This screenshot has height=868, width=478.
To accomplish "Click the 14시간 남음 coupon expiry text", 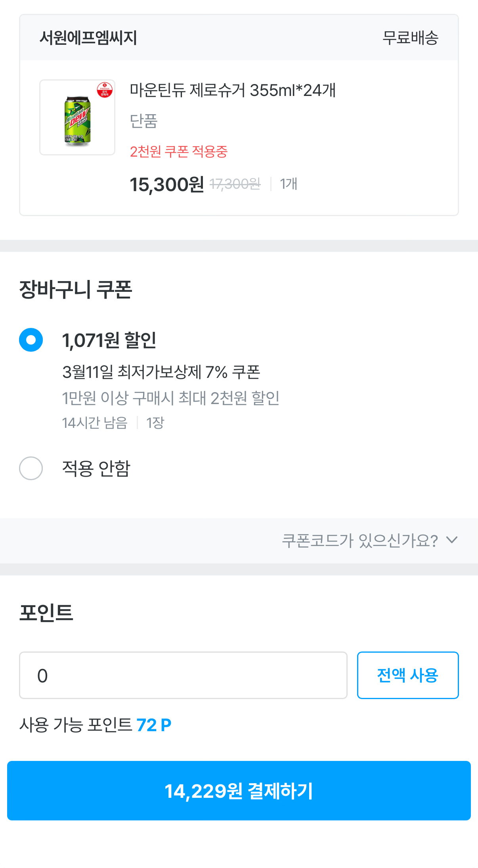I will click(95, 423).
